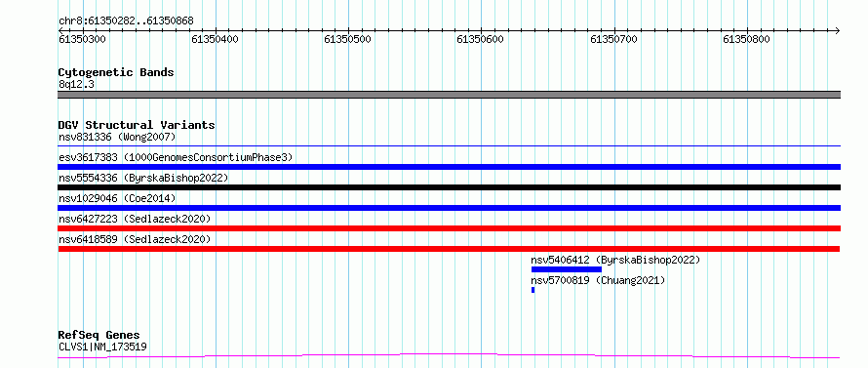868x368 pixels.
Task: Click ruler position 61350600
Action: tap(481, 39)
